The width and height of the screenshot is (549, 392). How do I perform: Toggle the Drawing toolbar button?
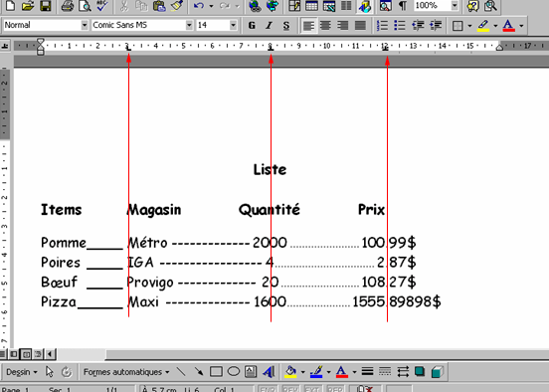point(364,5)
